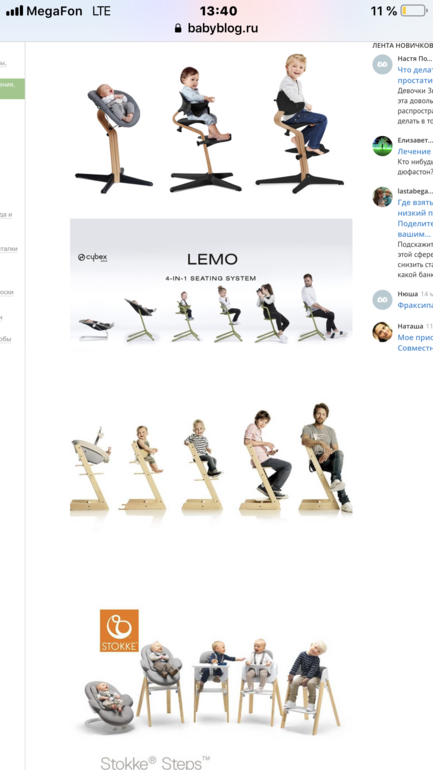This screenshot has width=433, height=770.
Task: Open Наташа user avatar photo
Action: [x=382, y=332]
